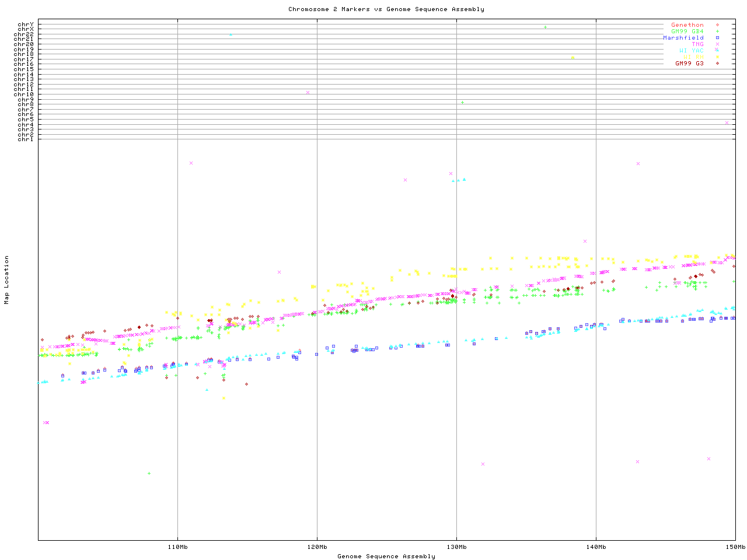Select the Genethon legend label

click(687, 25)
